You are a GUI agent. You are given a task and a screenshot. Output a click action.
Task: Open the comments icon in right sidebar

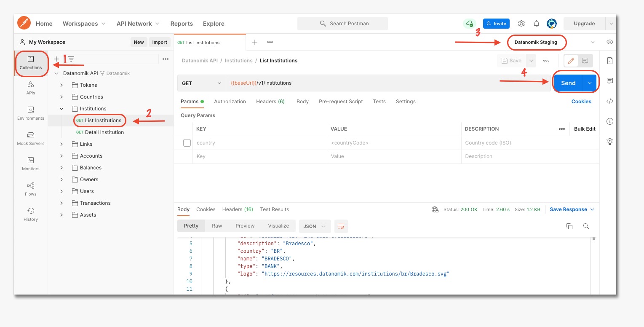pyautogui.click(x=609, y=80)
